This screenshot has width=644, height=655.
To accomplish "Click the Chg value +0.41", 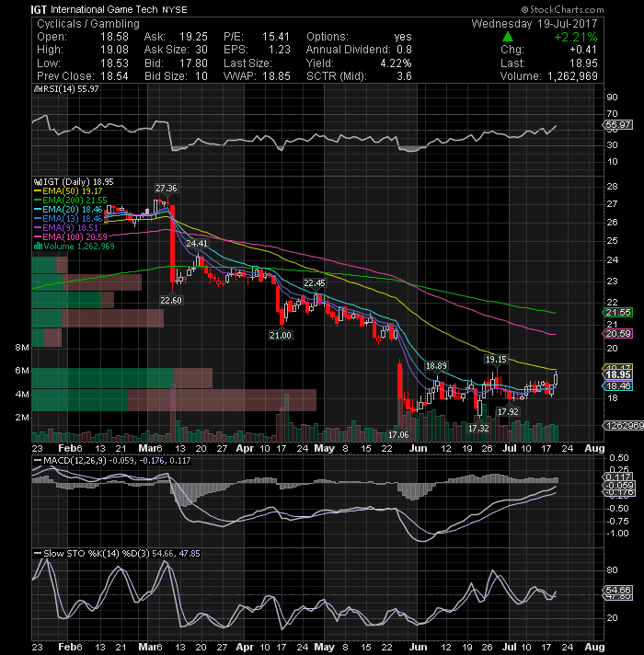I will tap(583, 50).
